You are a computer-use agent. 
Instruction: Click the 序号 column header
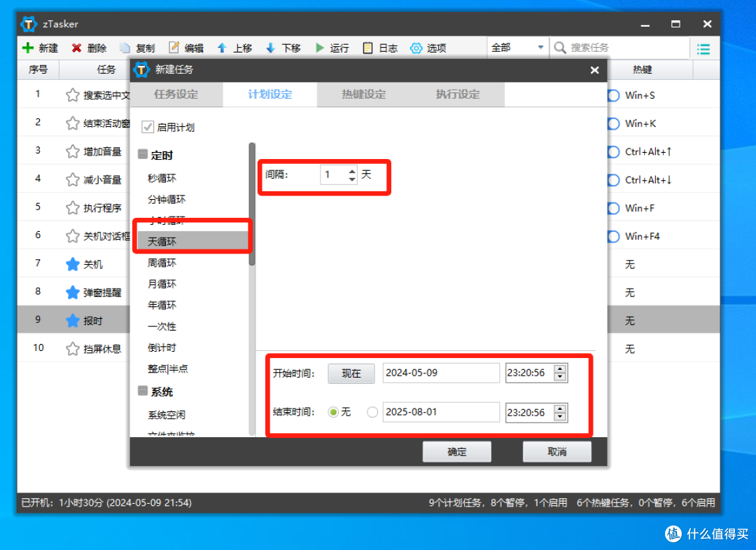click(38, 70)
